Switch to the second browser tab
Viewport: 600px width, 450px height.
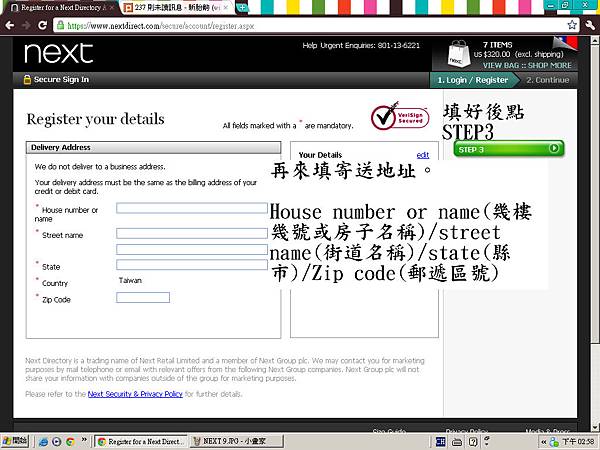tap(176, 8)
